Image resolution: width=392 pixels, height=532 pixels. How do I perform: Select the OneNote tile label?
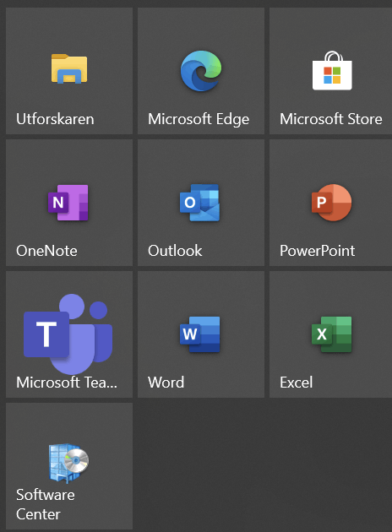click(x=46, y=251)
